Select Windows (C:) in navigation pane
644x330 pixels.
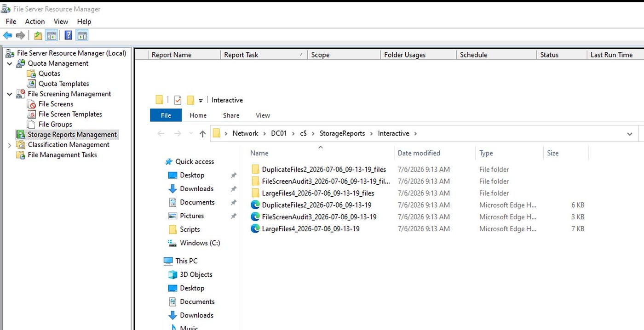200,243
